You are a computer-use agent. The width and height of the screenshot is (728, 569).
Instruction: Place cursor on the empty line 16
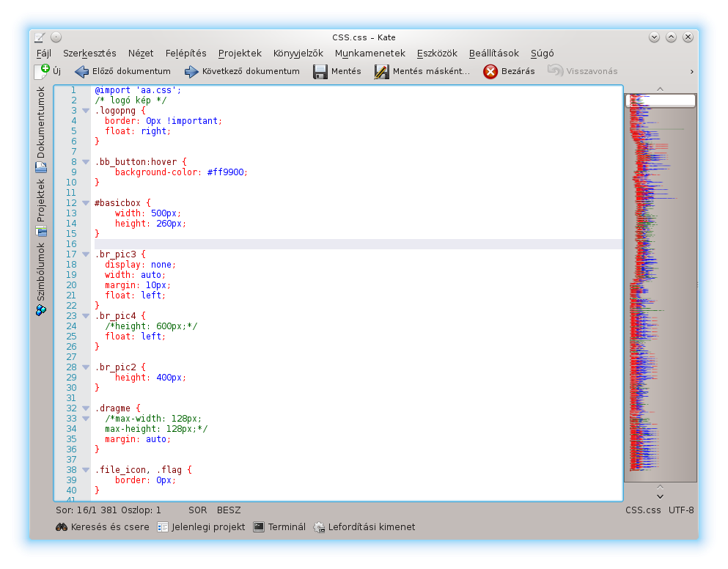[359, 244]
